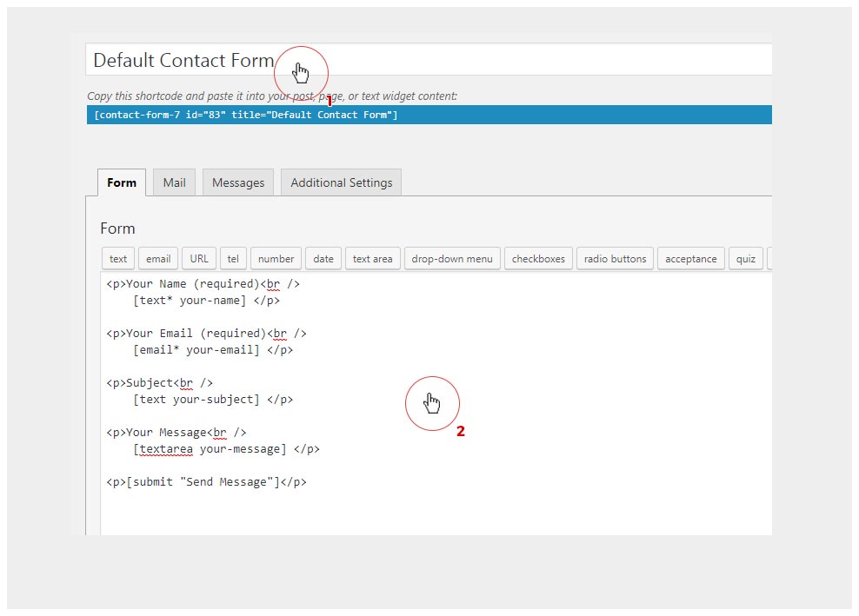Select the contact-form-7 shortcode text

pyautogui.click(x=246, y=115)
